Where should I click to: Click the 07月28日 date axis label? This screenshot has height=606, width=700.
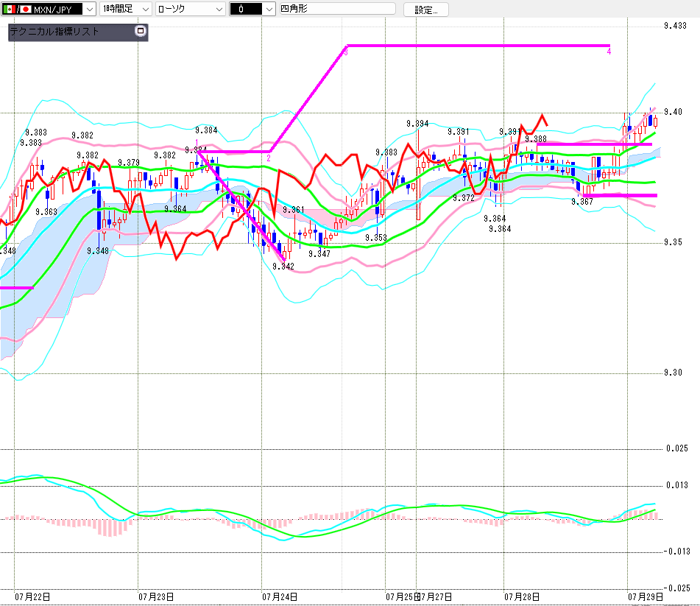(522, 596)
